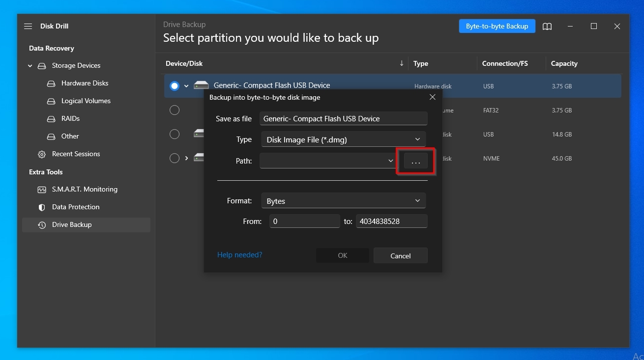Viewport: 644px width, 360px height.
Task: Click the Device/Disk column header
Action: click(x=184, y=64)
